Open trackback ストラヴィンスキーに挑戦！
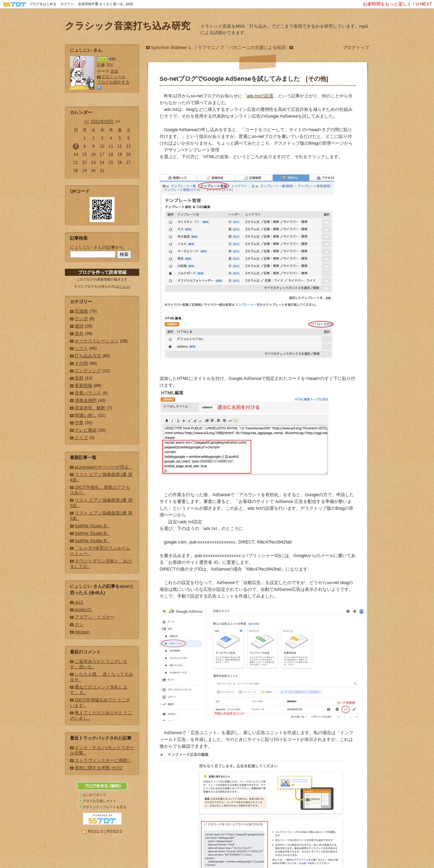434x868 pixels. pos(103,761)
